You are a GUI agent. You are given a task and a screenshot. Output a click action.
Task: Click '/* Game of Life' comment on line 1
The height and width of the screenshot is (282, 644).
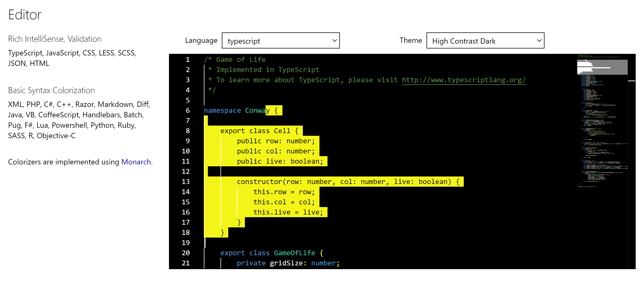pyautogui.click(x=235, y=60)
